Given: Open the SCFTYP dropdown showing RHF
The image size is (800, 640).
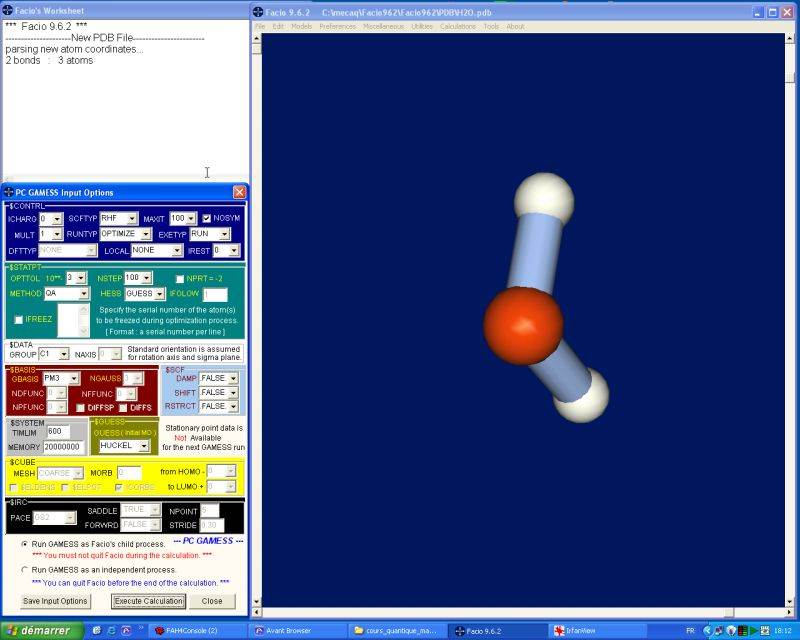Looking at the screenshot, I should 132,218.
